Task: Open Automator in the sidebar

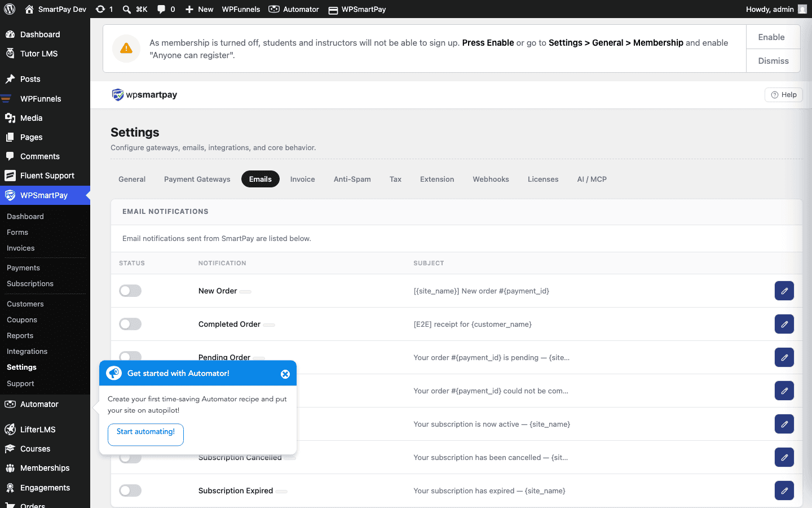Action: 45,404
